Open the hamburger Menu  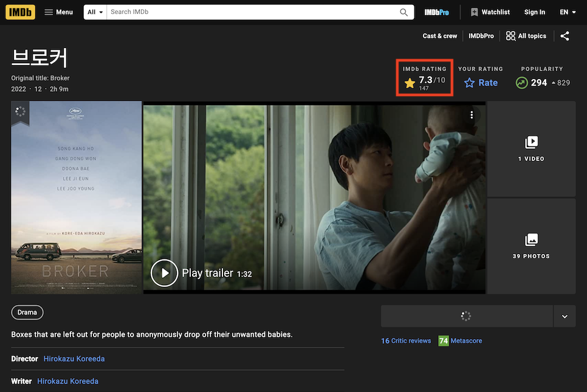pos(58,12)
